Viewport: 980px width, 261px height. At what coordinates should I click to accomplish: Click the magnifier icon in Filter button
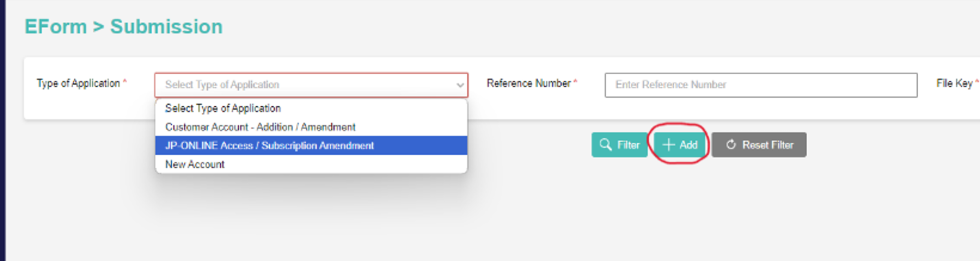point(605,145)
